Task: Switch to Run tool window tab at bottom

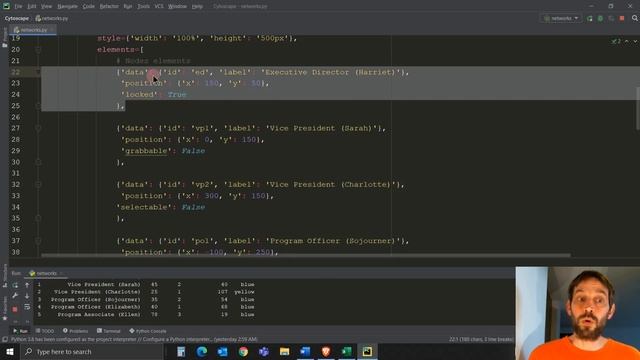Action: 20,331
